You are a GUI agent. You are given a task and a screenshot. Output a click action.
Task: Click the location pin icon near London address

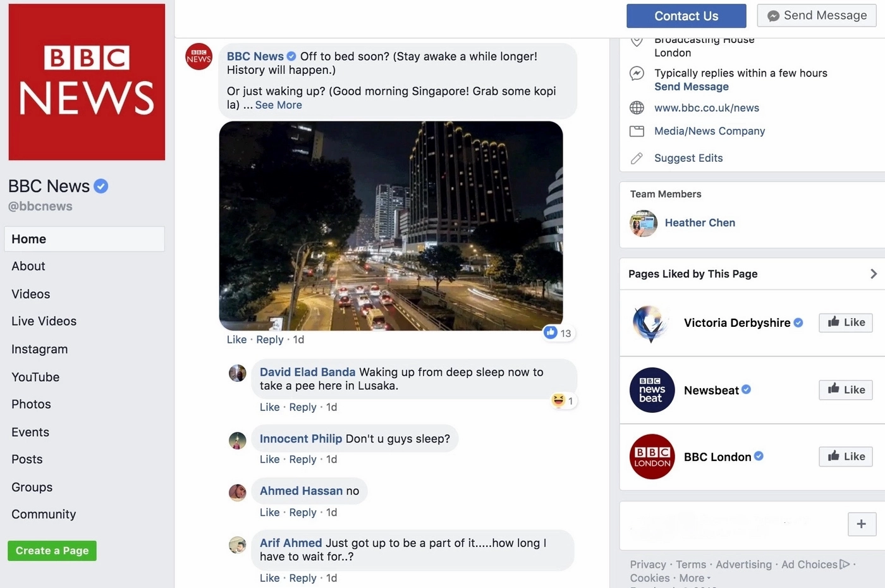pos(637,42)
